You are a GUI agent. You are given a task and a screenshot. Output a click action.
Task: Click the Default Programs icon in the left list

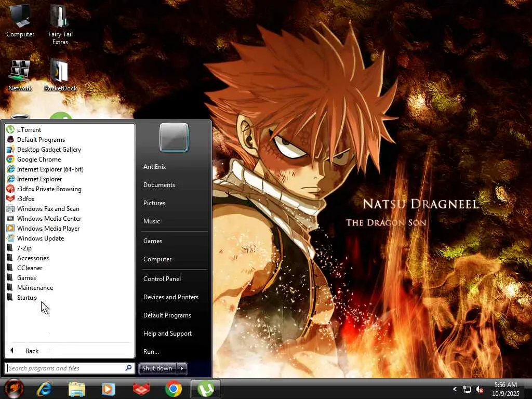(x=10, y=139)
